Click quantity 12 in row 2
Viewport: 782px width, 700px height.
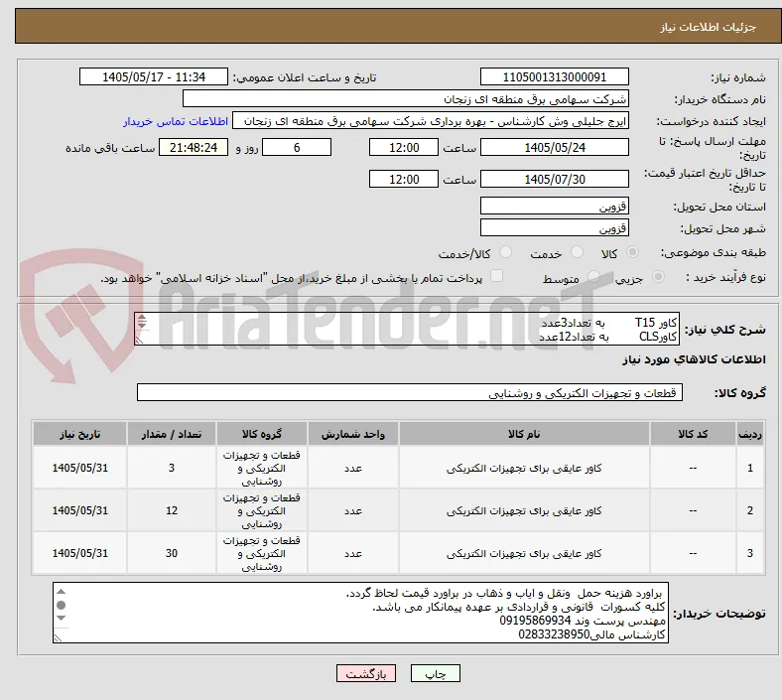click(x=172, y=511)
